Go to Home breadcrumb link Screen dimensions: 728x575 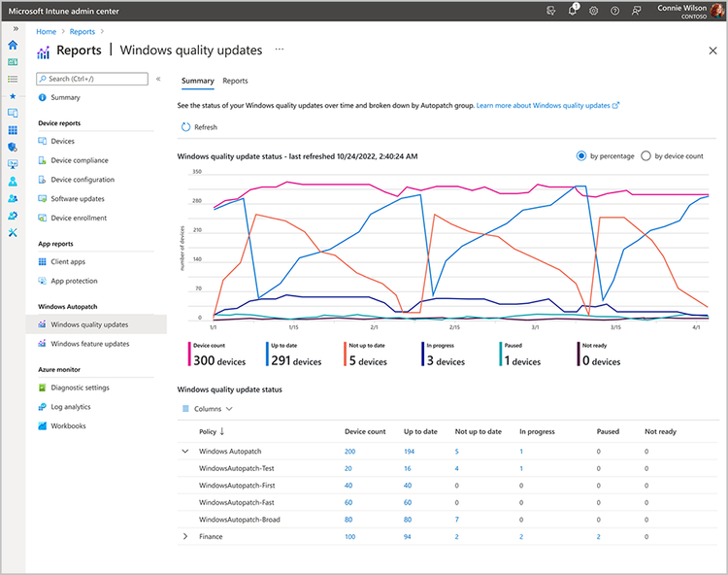(x=46, y=32)
